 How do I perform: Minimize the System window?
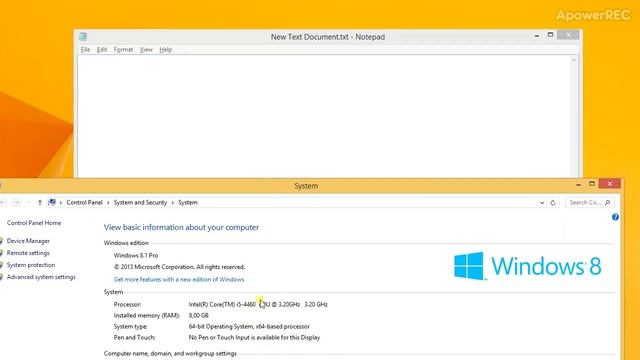tap(578, 184)
